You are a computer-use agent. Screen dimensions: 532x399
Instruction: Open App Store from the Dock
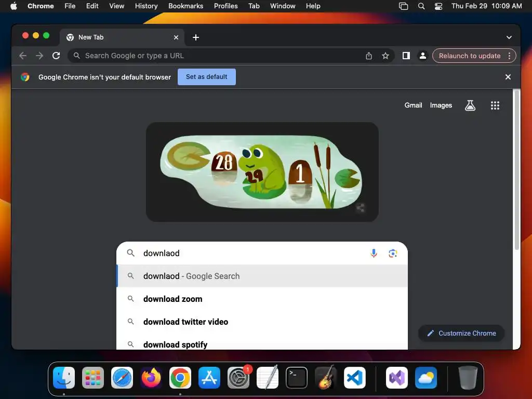(209, 378)
